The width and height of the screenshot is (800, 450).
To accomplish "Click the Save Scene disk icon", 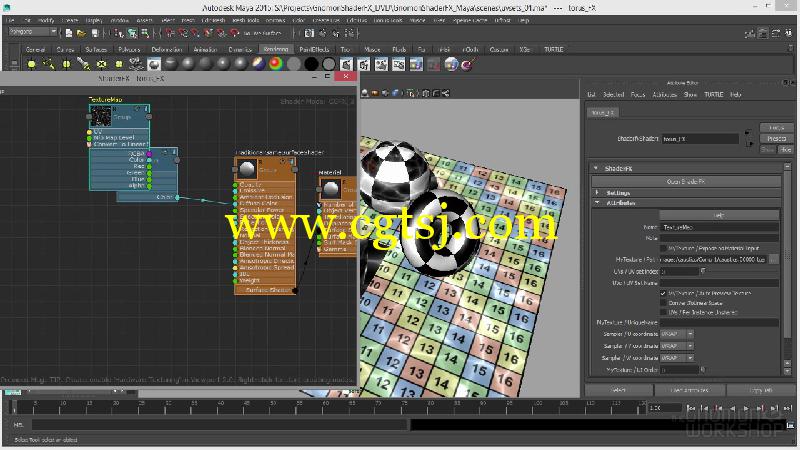I will [x=94, y=33].
